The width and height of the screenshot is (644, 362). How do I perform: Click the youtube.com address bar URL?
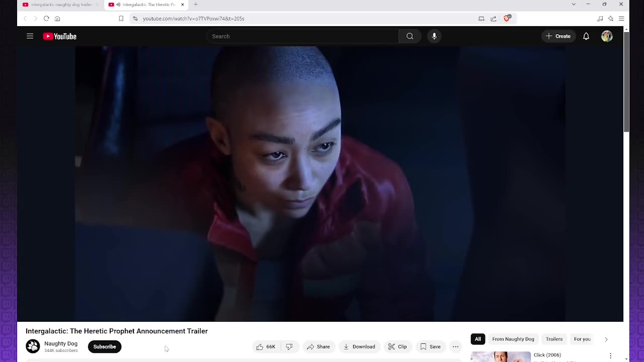pos(194,19)
